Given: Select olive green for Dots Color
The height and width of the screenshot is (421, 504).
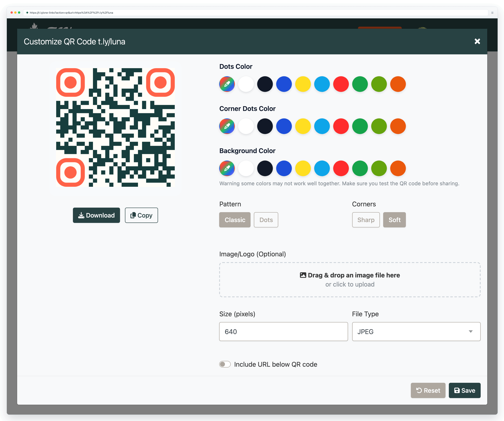Looking at the screenshot, I should tap(379, 84).
